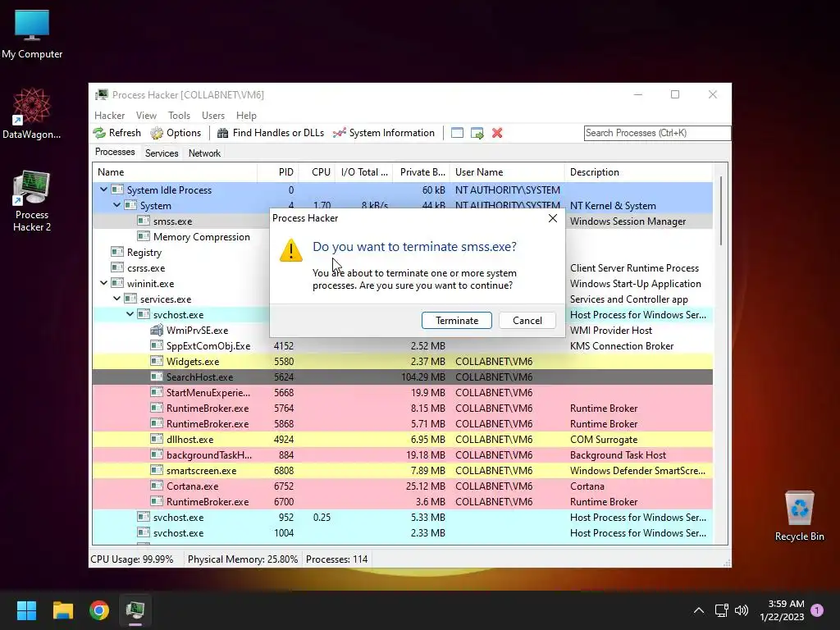Open volume control tray icon
The height and width of the screenshot is (630, 840).
742,610
